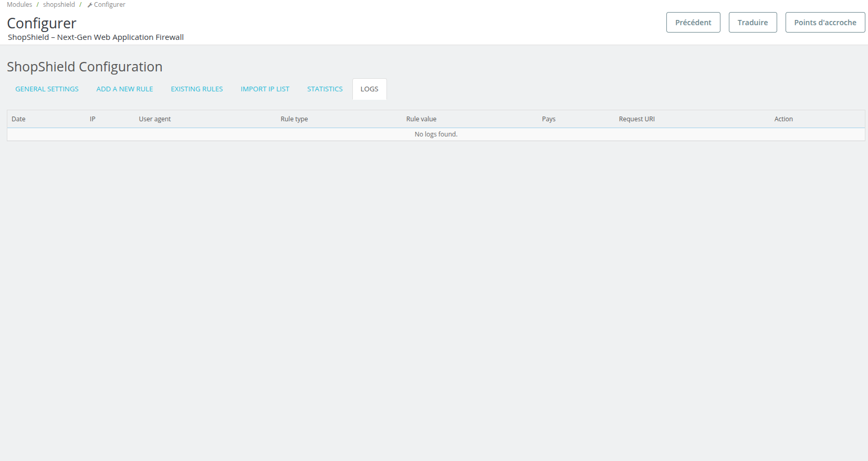
Task: Click the Traduire button
Action: point(752,23)
